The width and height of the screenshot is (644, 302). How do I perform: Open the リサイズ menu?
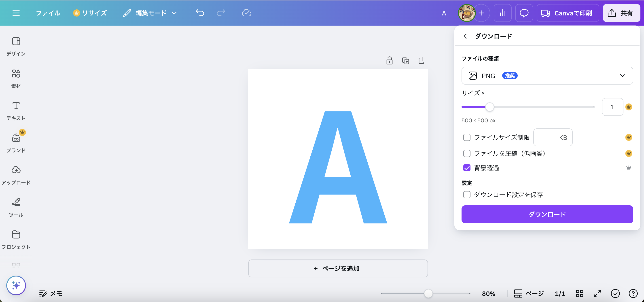point(91,13)
